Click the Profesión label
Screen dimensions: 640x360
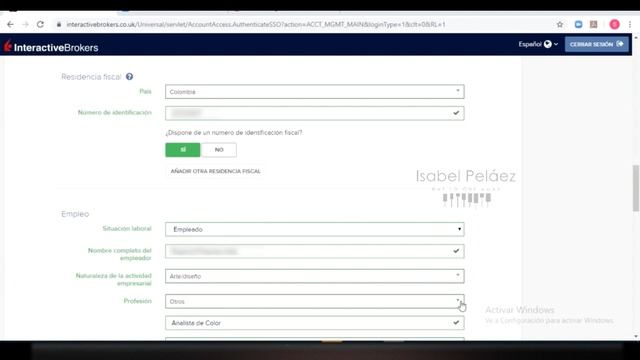(x=138, y=301)
